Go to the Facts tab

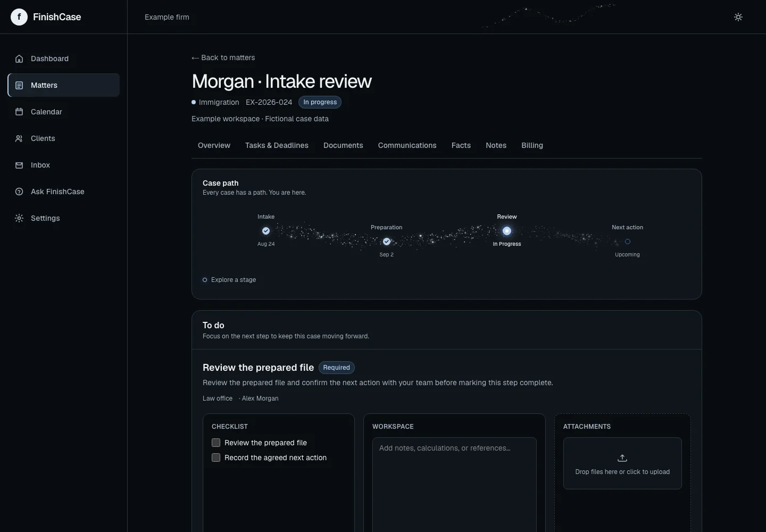[461, 145]
